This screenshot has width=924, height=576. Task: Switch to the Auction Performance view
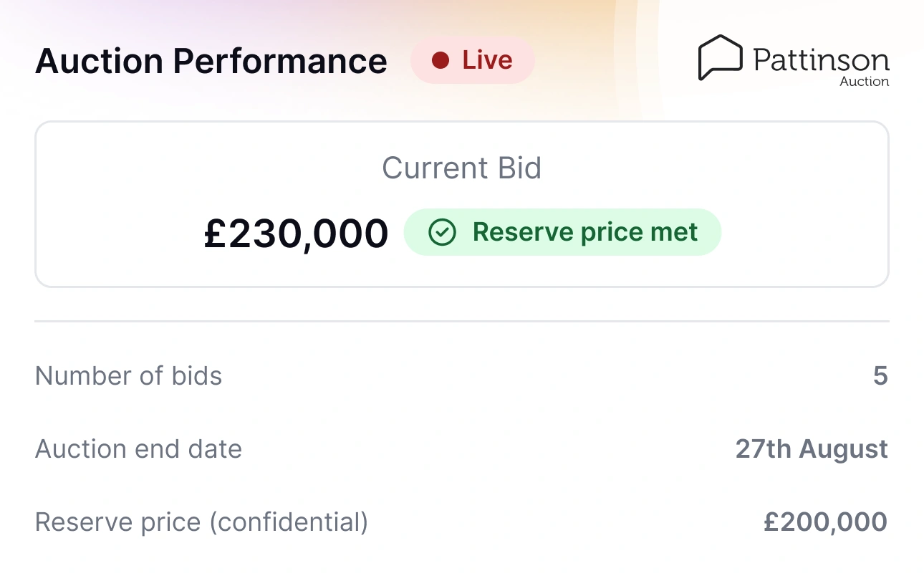211,61
